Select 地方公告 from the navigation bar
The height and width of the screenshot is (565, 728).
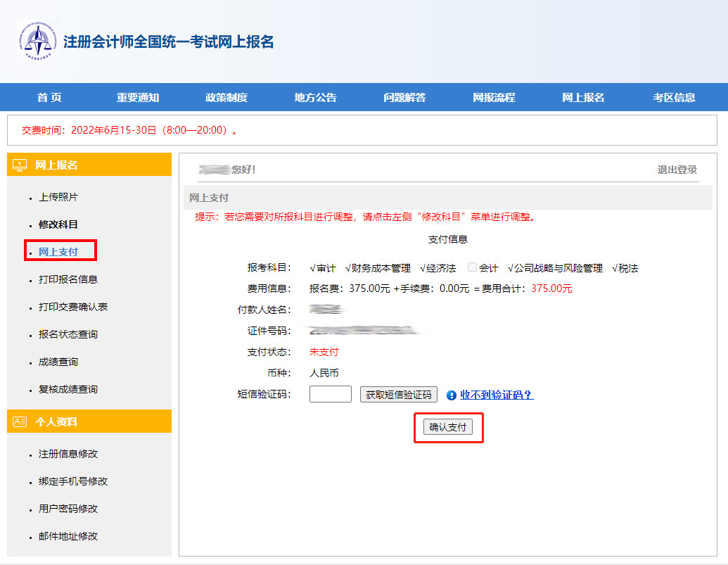point(316,98)
